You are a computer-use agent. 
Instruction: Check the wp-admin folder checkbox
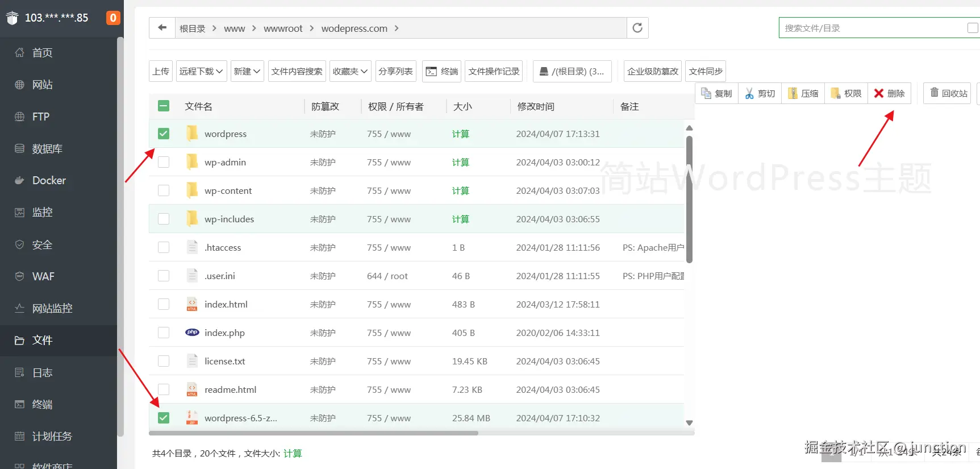(164, 162)
